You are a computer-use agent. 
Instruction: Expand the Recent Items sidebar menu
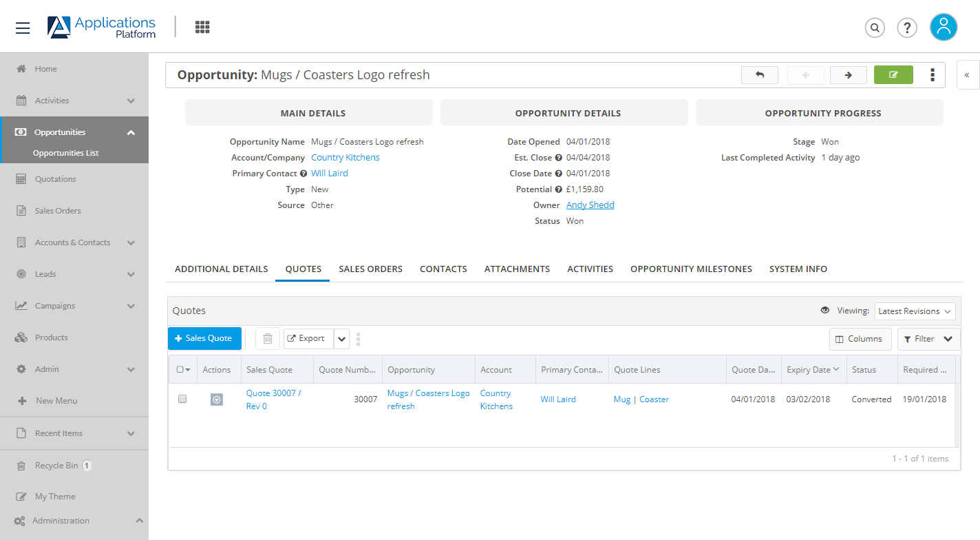pyautogui.click(x=131, y=433)
